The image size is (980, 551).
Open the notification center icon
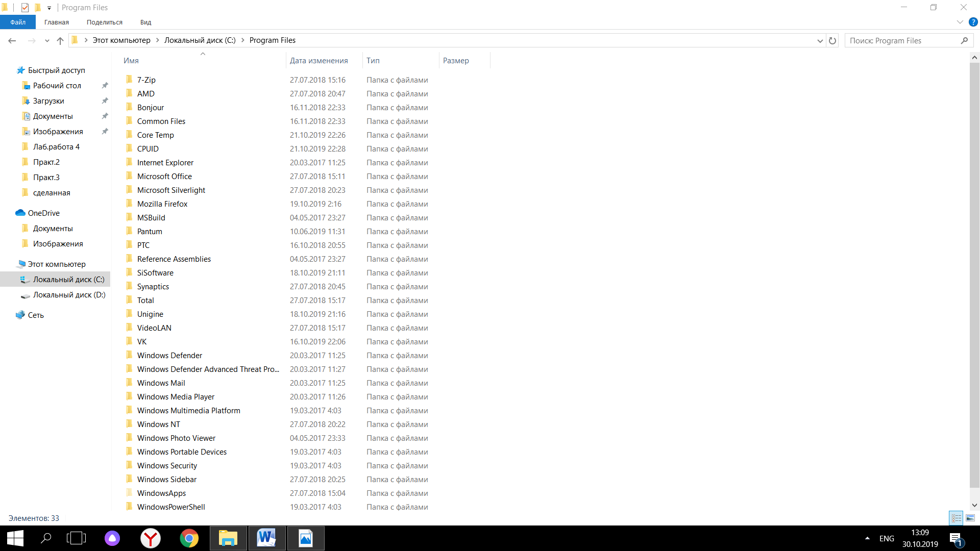tap(956, 539)
